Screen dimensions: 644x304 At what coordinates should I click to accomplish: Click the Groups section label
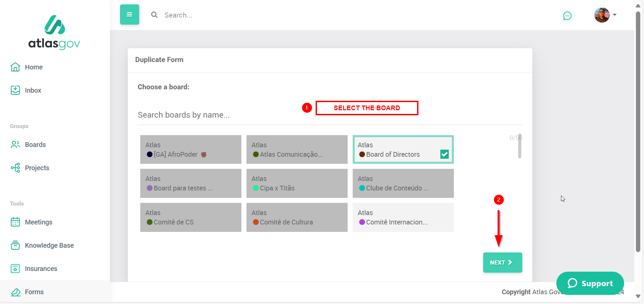[19, 126]
